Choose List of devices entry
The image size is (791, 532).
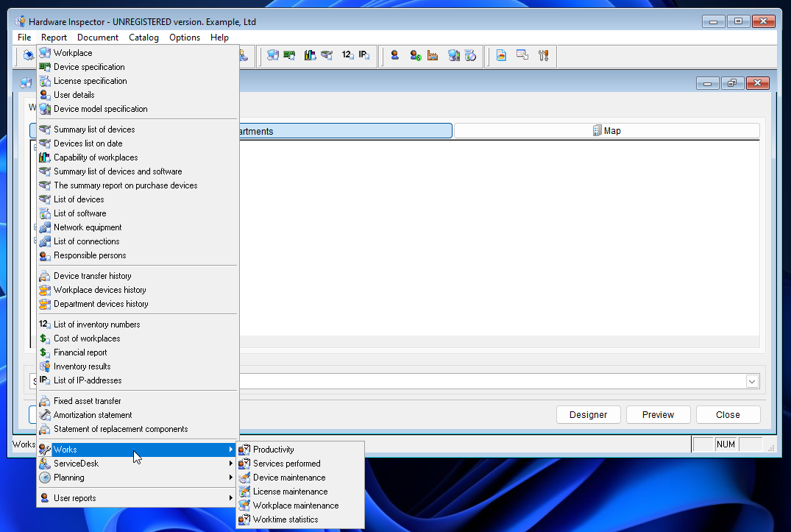(x=138, y=199)
